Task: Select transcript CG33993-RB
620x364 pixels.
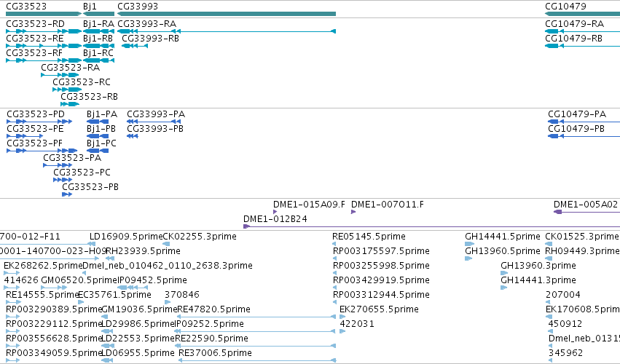Action: [x=135, y=46]
